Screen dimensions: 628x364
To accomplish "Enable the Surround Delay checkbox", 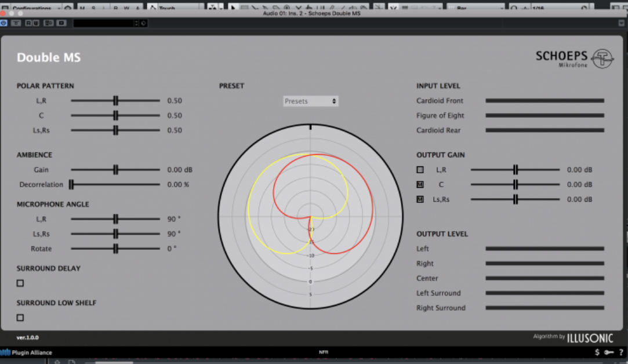I will point(20,283).
